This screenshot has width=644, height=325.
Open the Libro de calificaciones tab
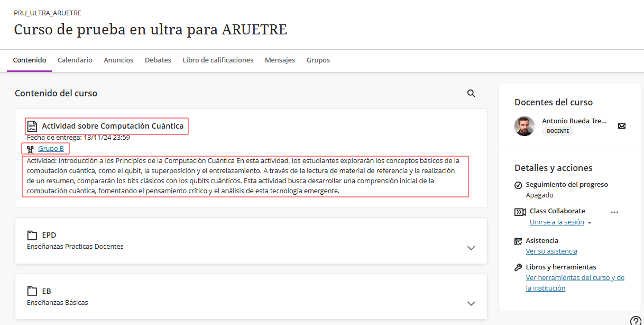(218, 60)
